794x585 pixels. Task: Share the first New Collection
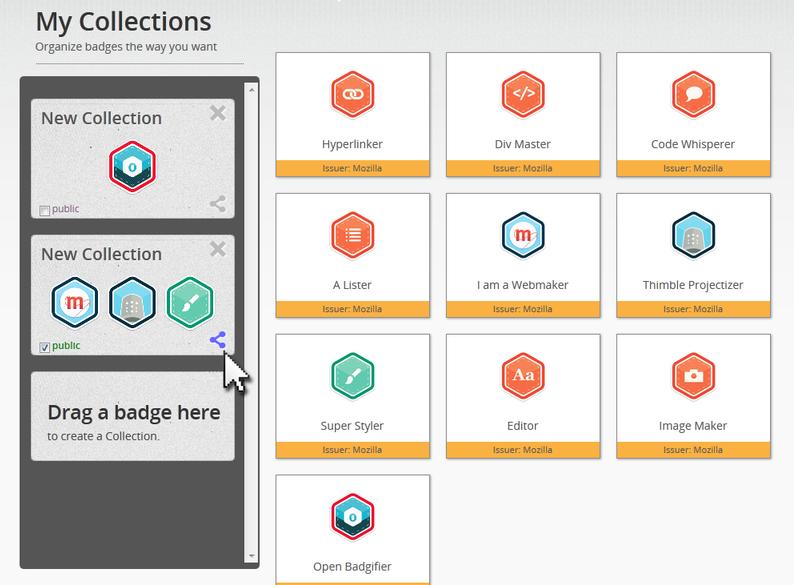coord(218,204)
